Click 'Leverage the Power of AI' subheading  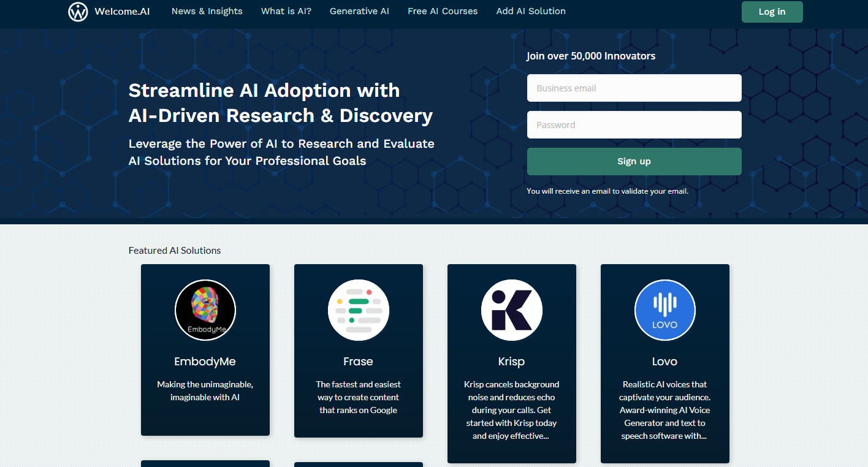click(x=281, y=152)
